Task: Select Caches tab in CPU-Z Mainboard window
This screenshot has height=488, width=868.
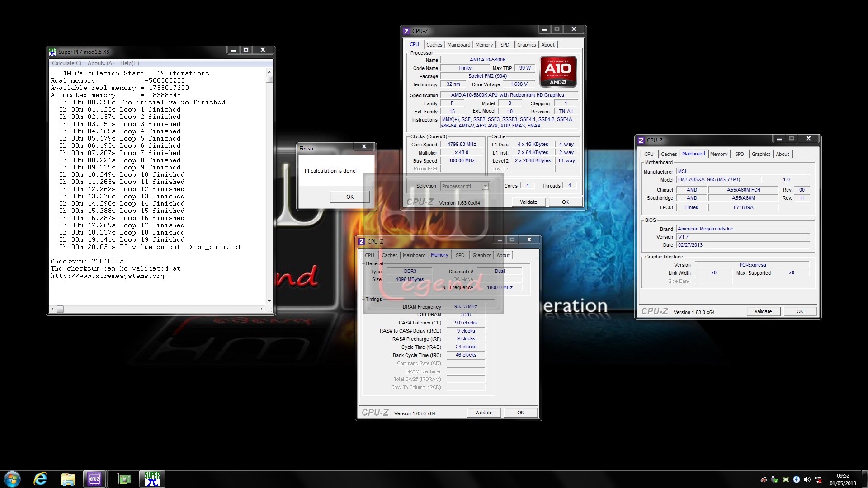Action: point(669,154)
